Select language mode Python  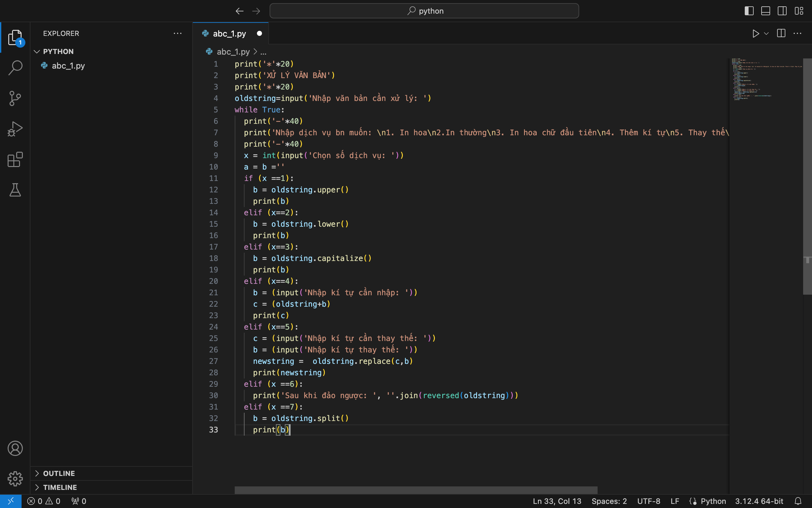pos(713,501)
